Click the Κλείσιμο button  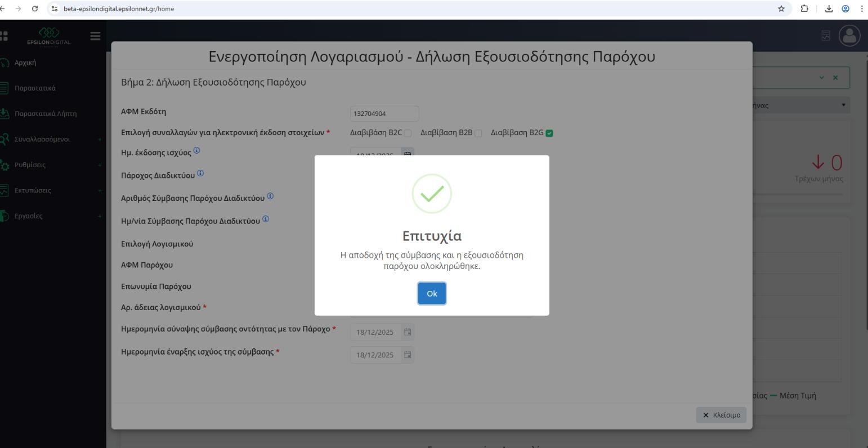[x=721, y=415]
